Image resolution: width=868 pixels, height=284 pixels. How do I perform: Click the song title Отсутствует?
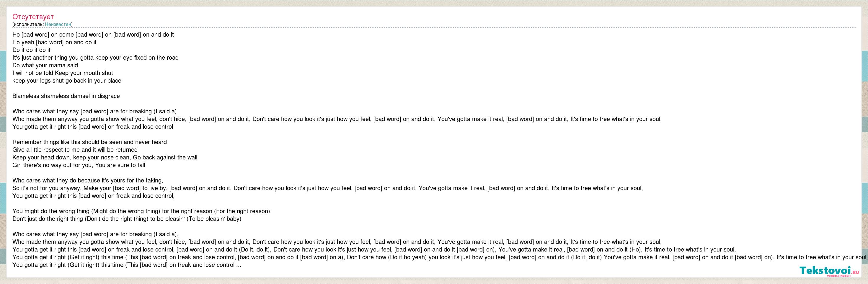pos(33,17)
